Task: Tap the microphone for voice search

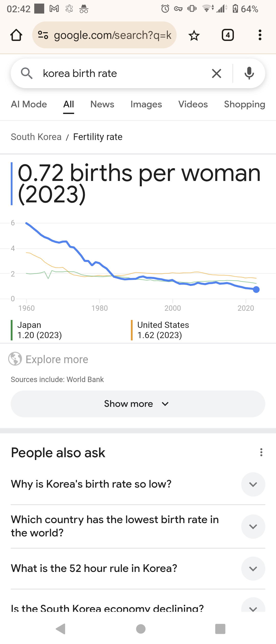Action: [x=249, y=73]
